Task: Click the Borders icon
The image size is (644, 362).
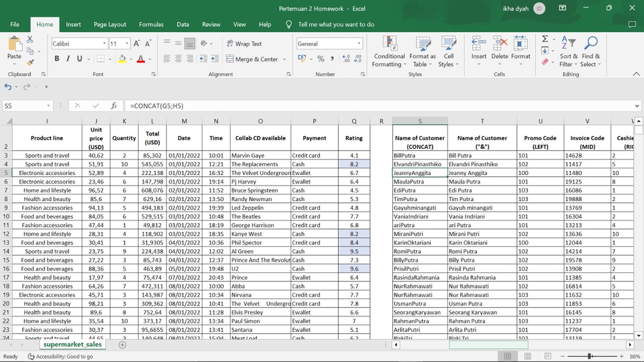Action: pyautogui.click(x=101, y=59)
